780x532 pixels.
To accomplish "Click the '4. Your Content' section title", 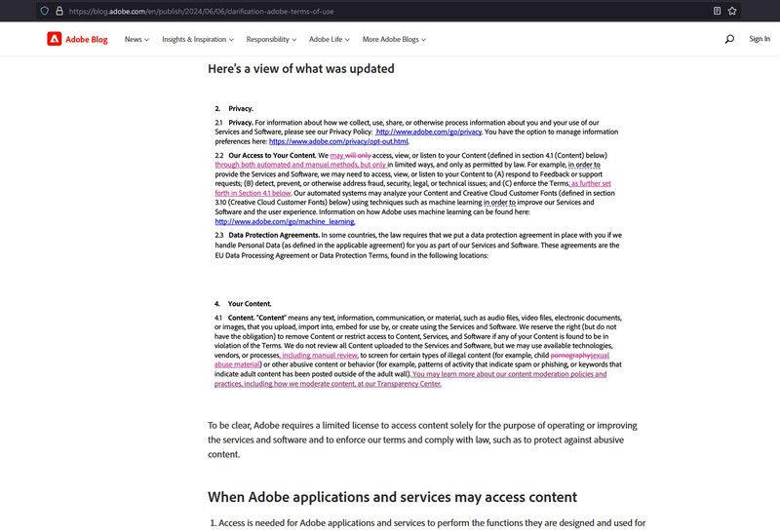I will coord(243,304).
